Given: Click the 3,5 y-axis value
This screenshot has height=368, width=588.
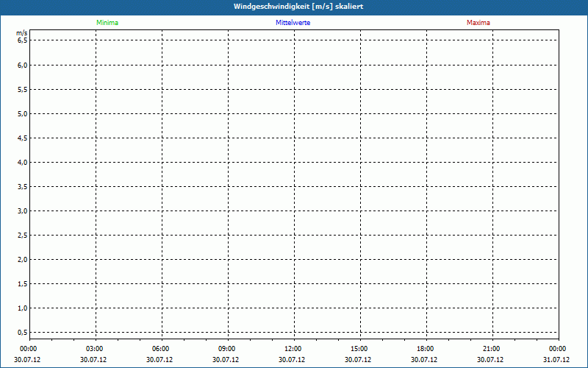Looking at the screenshot, I should (x=23, y=187).
